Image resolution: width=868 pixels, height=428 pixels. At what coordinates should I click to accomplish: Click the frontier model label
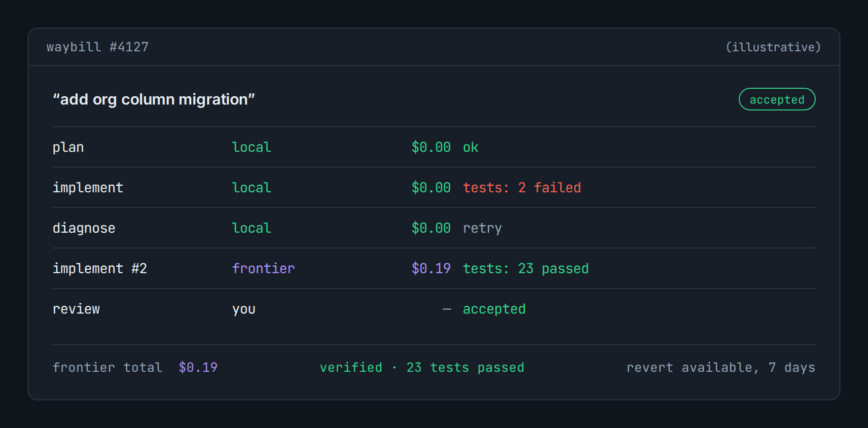point(263,269)
